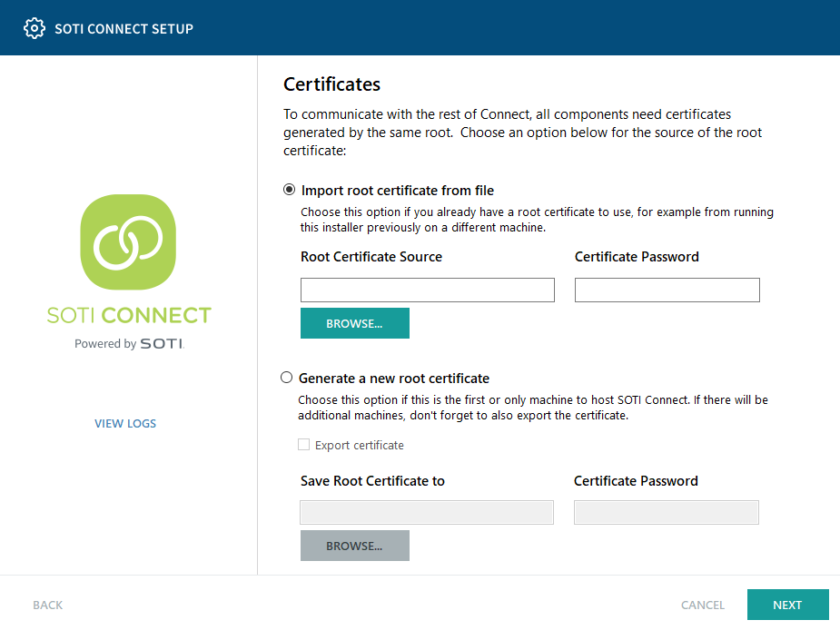Image resolution: width=840 pixels, height=630 pixels.
Task: Click the Save Root Certificate to label
Action: (372, 481)
